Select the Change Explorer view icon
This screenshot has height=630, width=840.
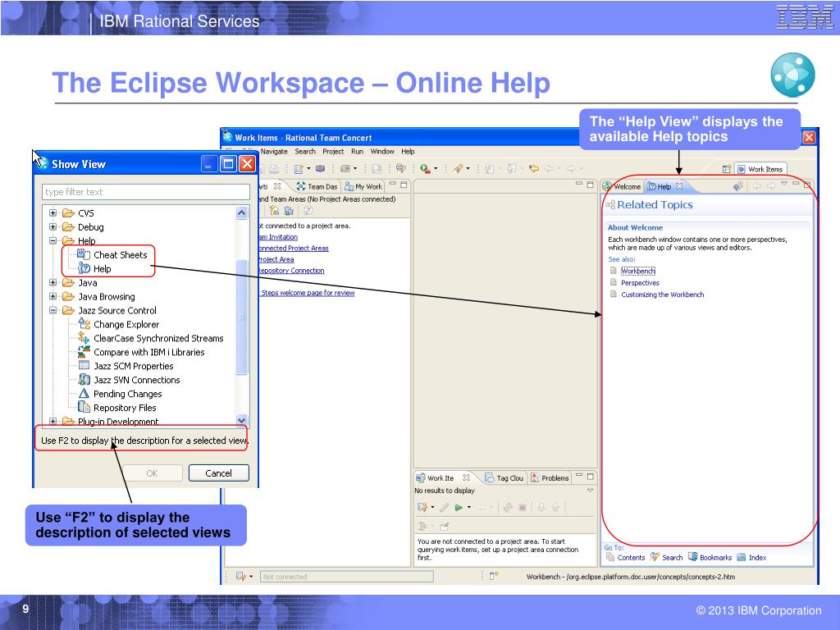(x=84, y=323)
